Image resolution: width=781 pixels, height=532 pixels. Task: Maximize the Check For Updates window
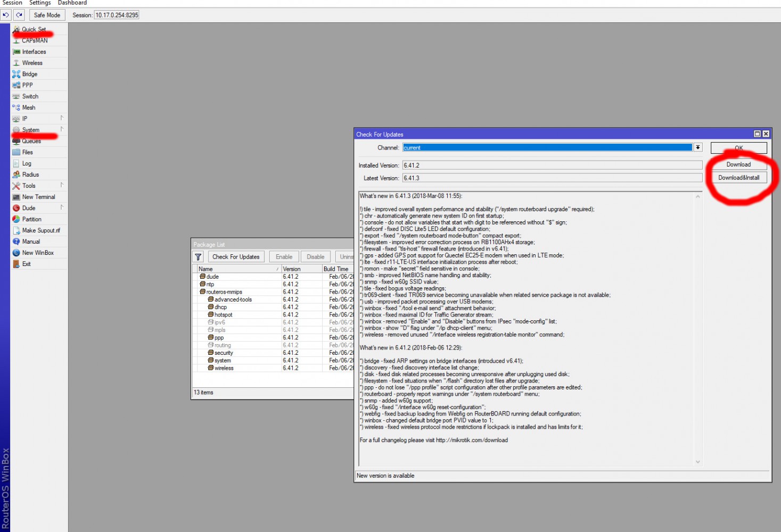757,134
